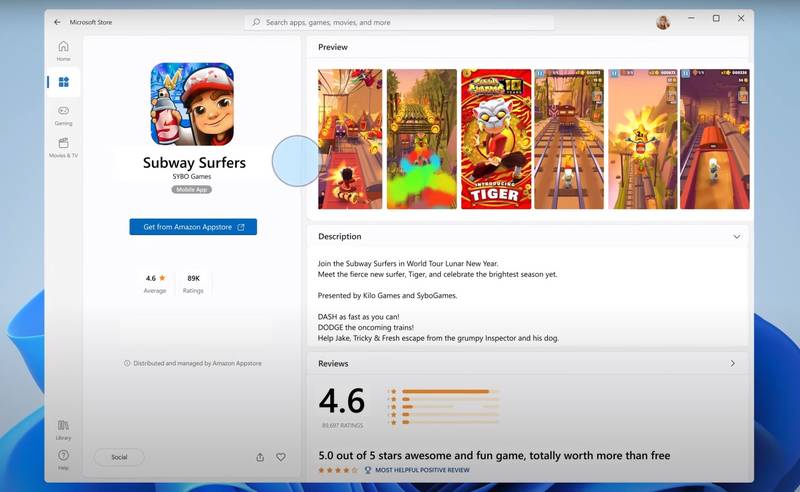The width and height of the screenshot is (800, 492).
Task: Click the 4.6 Average rating stat
Action: click(x=155, y=284)
